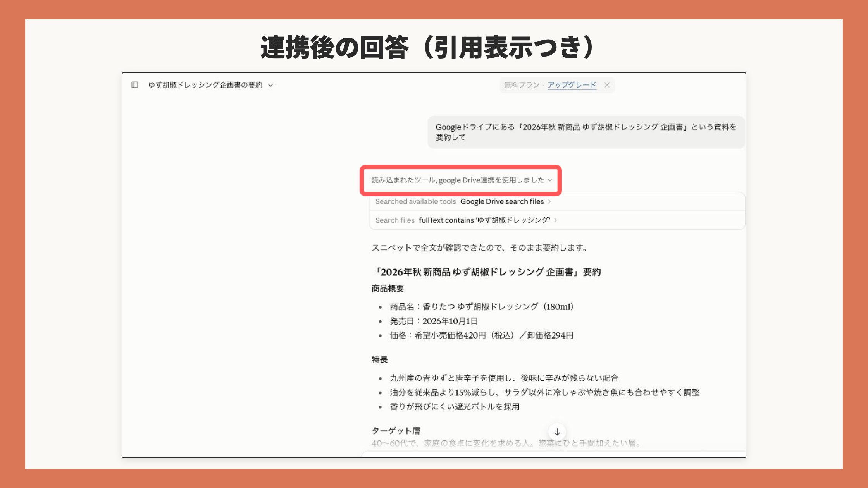Expand the Search files fullText contains row
This screenshot has width=868, height=488.
557,220
